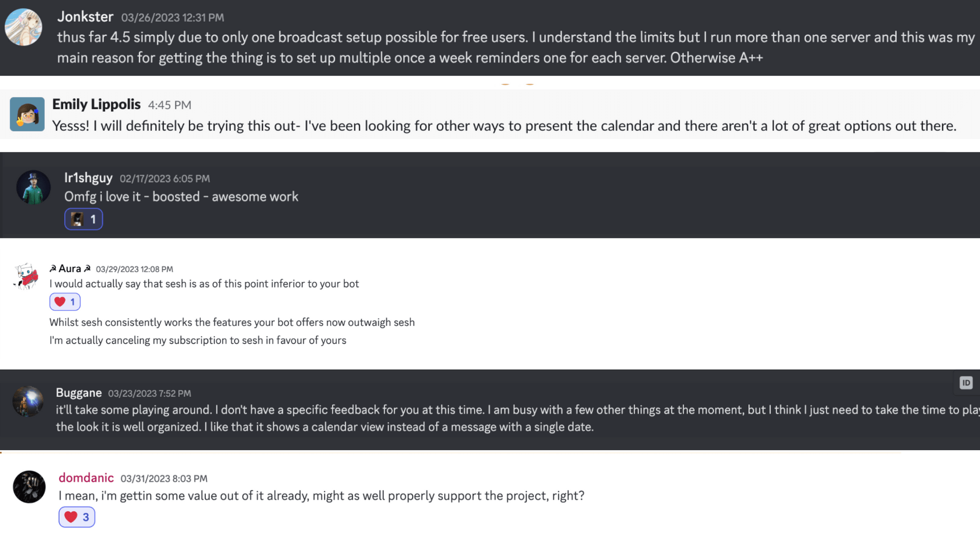Click Ir1shguy's round avatar
This screenshot has width=980, height=549.
[x=33, y=187]
